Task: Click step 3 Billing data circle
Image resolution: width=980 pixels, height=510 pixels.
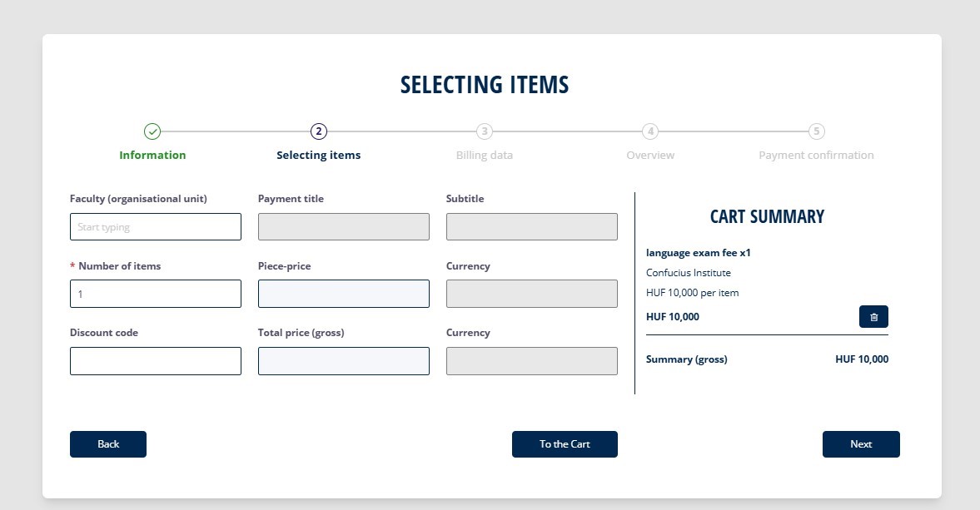Action: [x=485, y=131]
